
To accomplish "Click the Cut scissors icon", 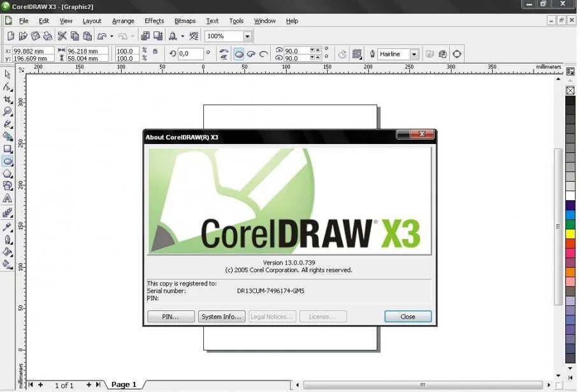I will [x=62, y=36].
